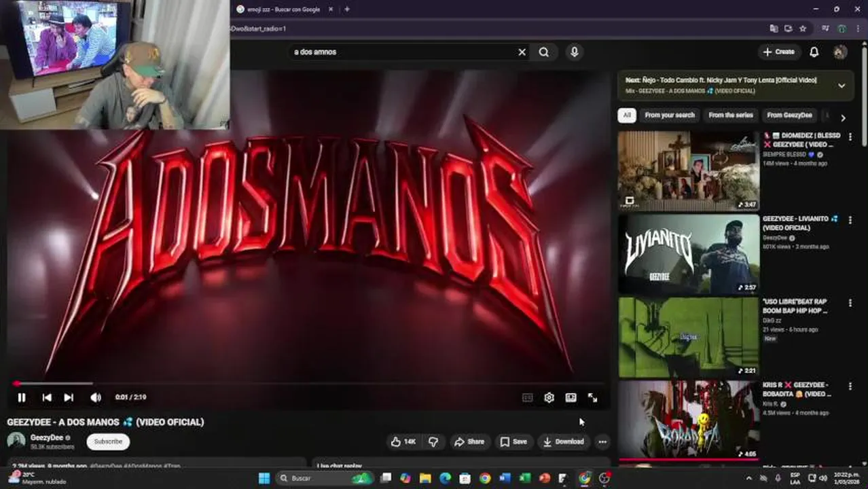The width and height of the screenshot is (868, 489).
Task: Open Microsoft Edge from the taskbar
Action: 446,478
